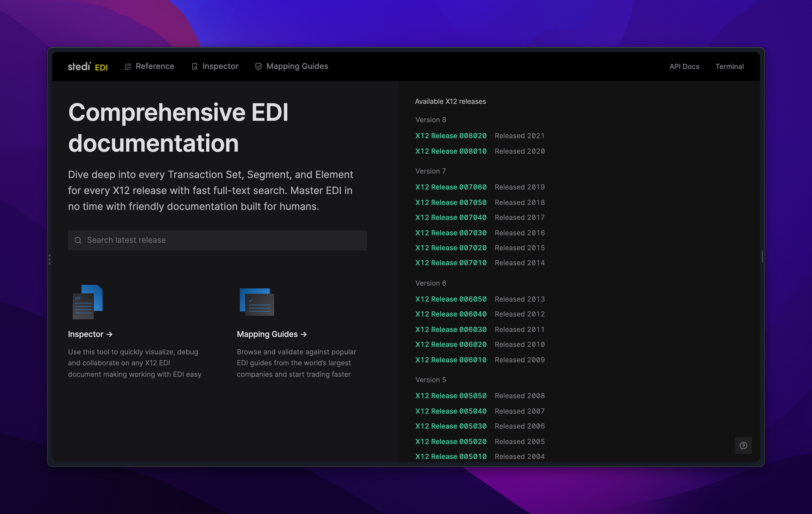Open API Docs link
Viewport: 812px width, 514px height.
point(684,66)
